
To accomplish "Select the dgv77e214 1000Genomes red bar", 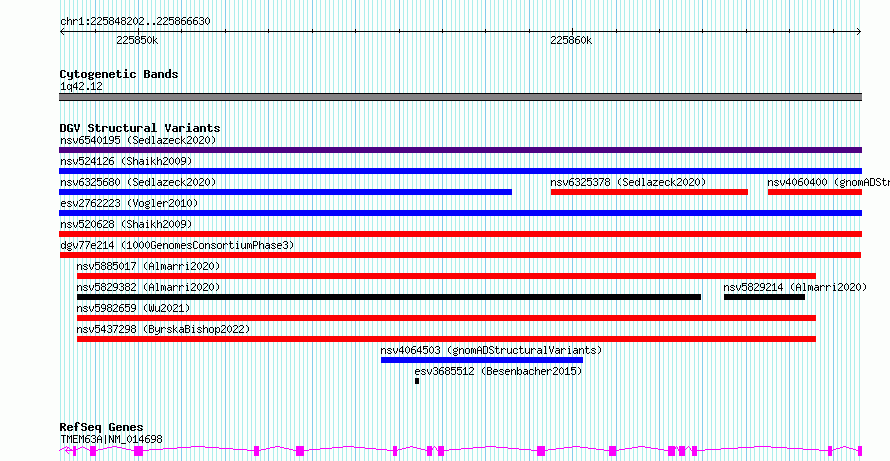I will click(x=460, y=255).
